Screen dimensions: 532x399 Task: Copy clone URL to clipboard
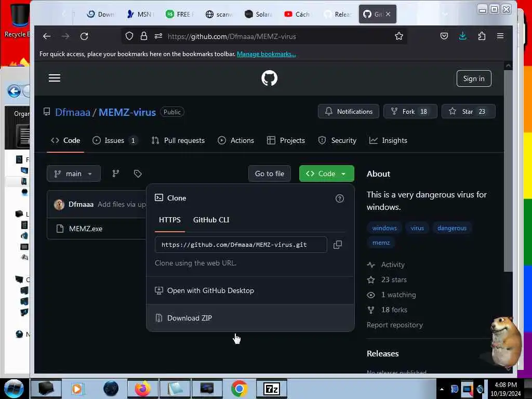[338, 245]
